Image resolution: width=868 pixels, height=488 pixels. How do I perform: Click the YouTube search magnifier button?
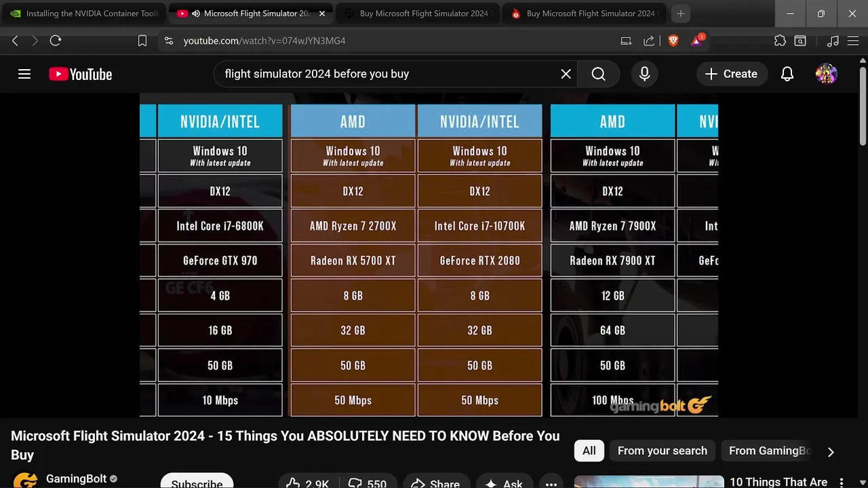(598, 74)
